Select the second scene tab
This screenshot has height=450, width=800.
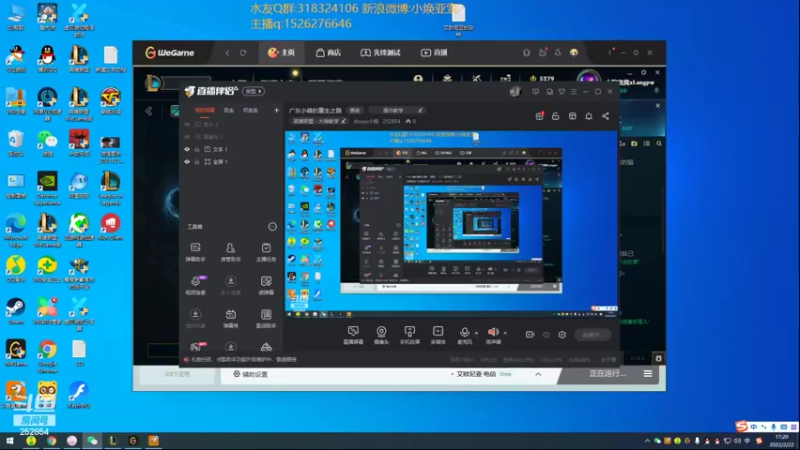(229, 110)
